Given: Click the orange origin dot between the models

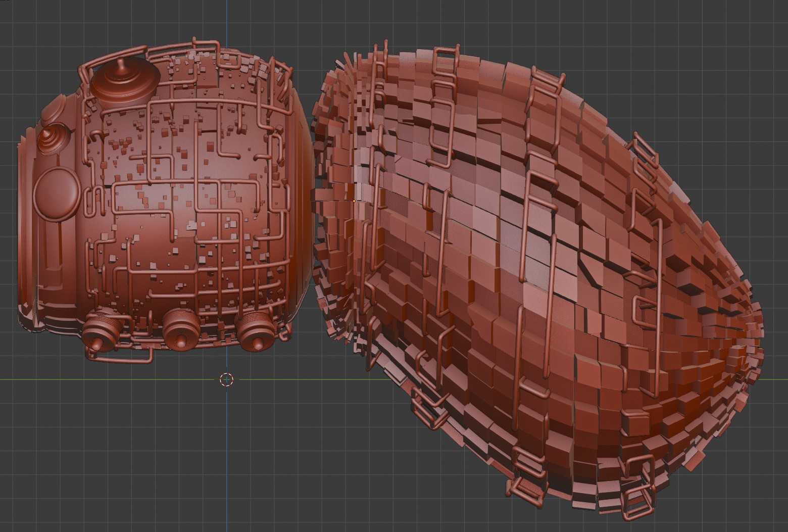Looking at the screenshot, I should [x=354, y=201].
